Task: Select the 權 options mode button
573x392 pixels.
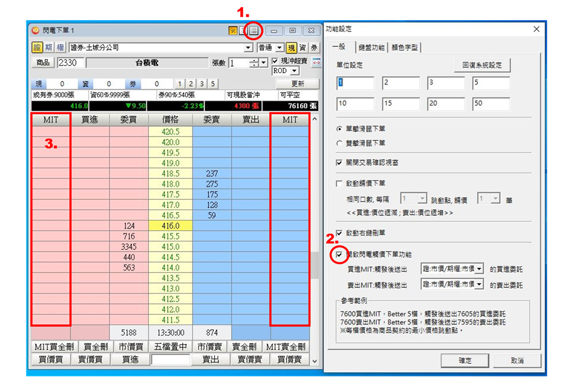Action: pos(60,48)
